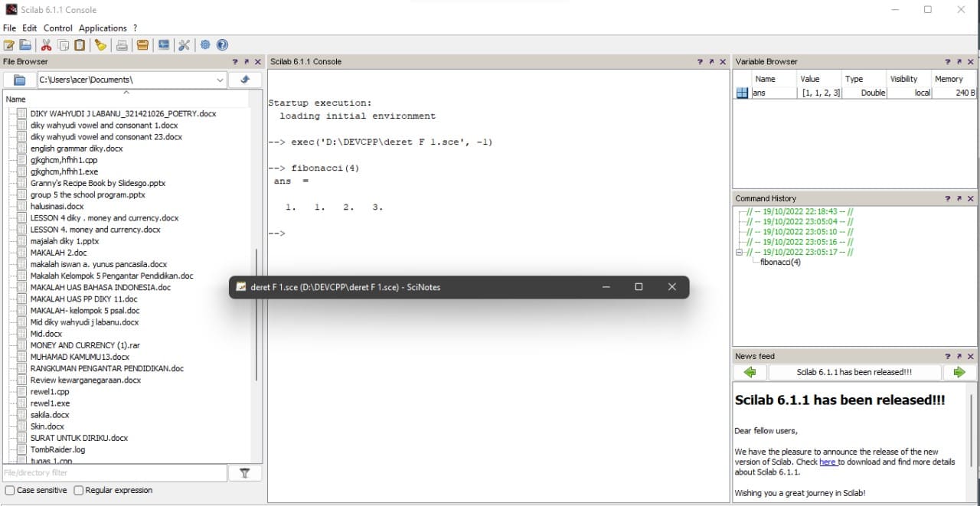Screen dimensions: 980x506
Task: Select file Skin.docx
Action: tap(47, 426)
